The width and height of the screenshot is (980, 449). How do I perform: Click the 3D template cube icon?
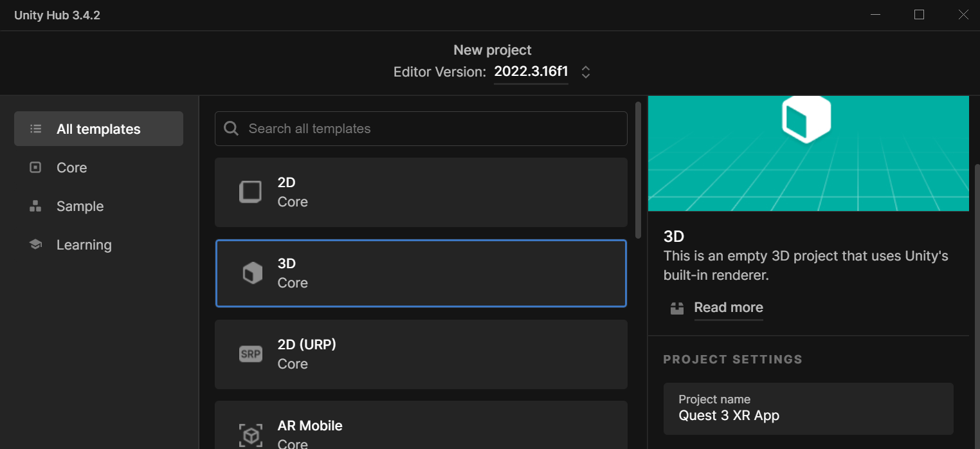tap(252, 273)
